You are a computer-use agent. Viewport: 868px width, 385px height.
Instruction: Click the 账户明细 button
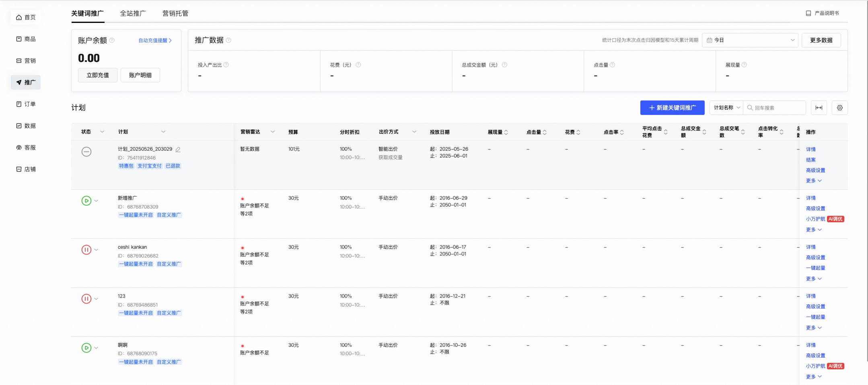(x=140, y=75)
